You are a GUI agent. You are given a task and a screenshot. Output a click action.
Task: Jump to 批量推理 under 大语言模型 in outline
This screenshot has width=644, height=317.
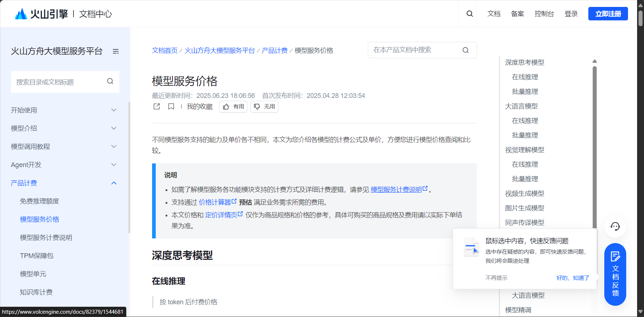tap(525, 135)
